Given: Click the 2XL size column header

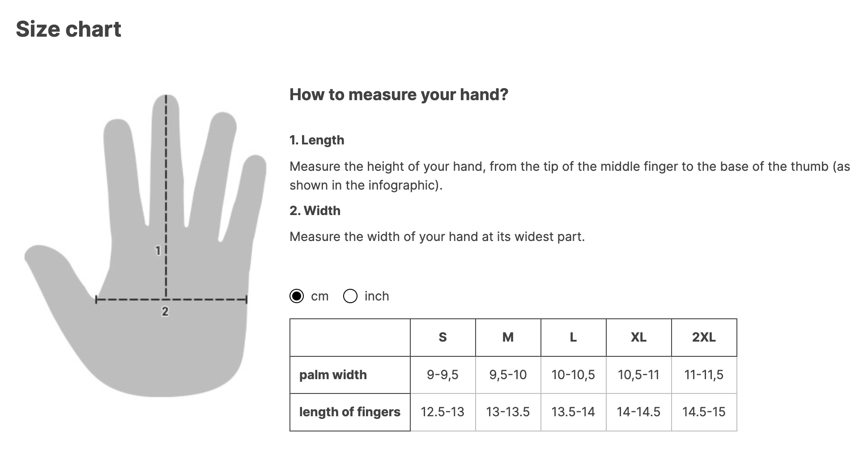Looking at the screenshot, I should (x=704, y=337).
